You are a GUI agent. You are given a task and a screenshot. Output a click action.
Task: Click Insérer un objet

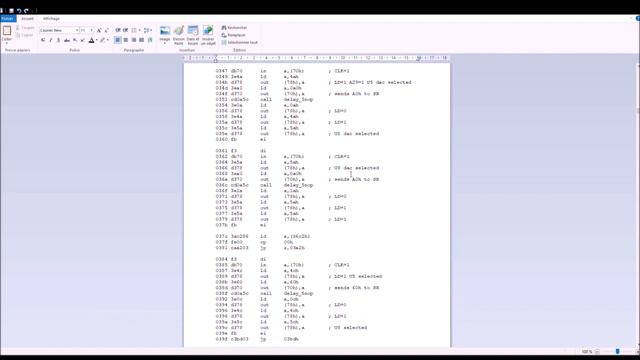tap(208, 35)
